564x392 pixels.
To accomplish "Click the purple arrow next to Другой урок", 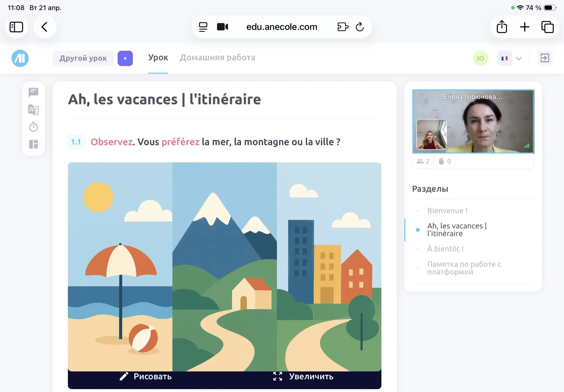I will pyautogui.click(x=125, y=58).
